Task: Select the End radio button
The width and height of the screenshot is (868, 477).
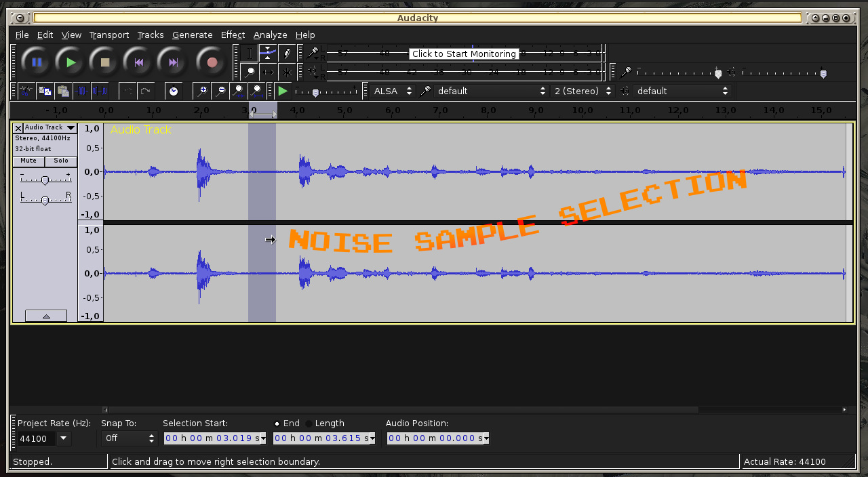Action: pyautogui.click(x=277, y=423)
